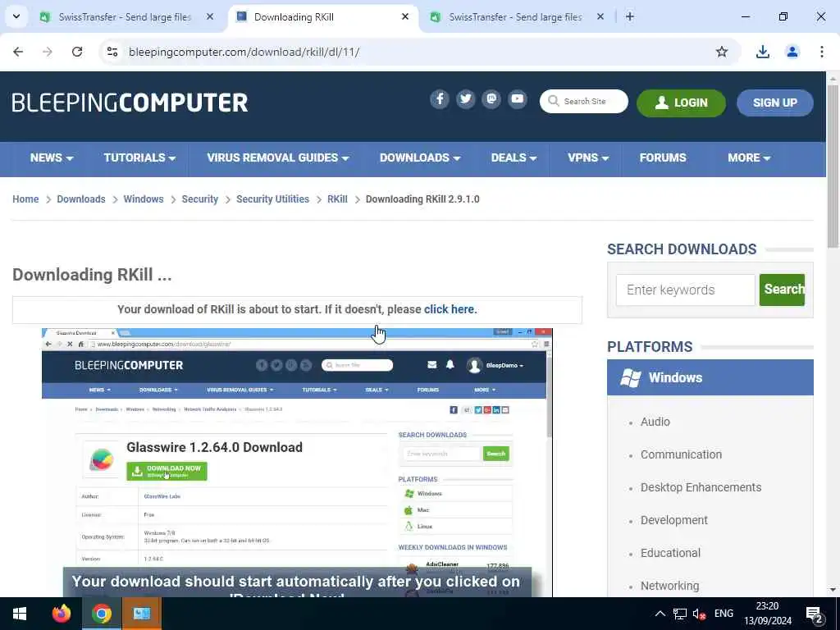The width and height of the screenshot is (840, 630).
Task: Open the FORUMS nav item
Action: [663, 158]
